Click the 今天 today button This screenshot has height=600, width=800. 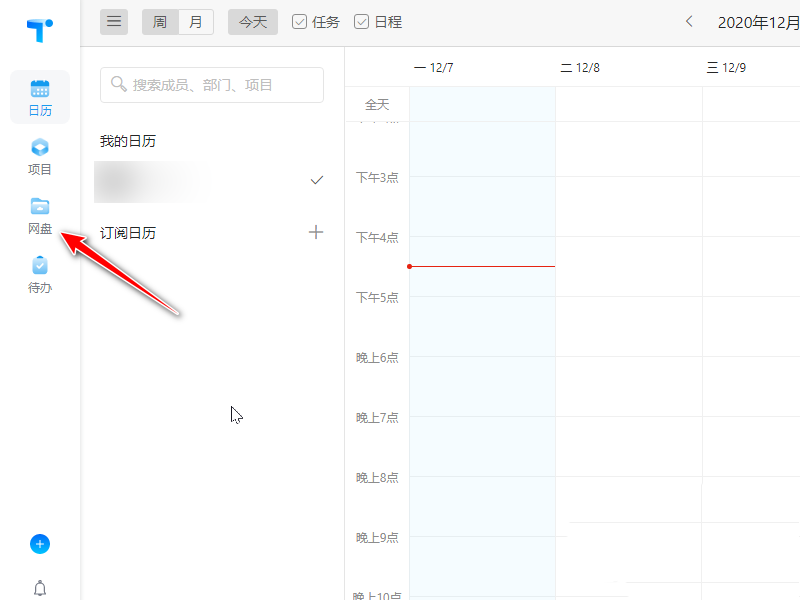(x=252, y=21)
